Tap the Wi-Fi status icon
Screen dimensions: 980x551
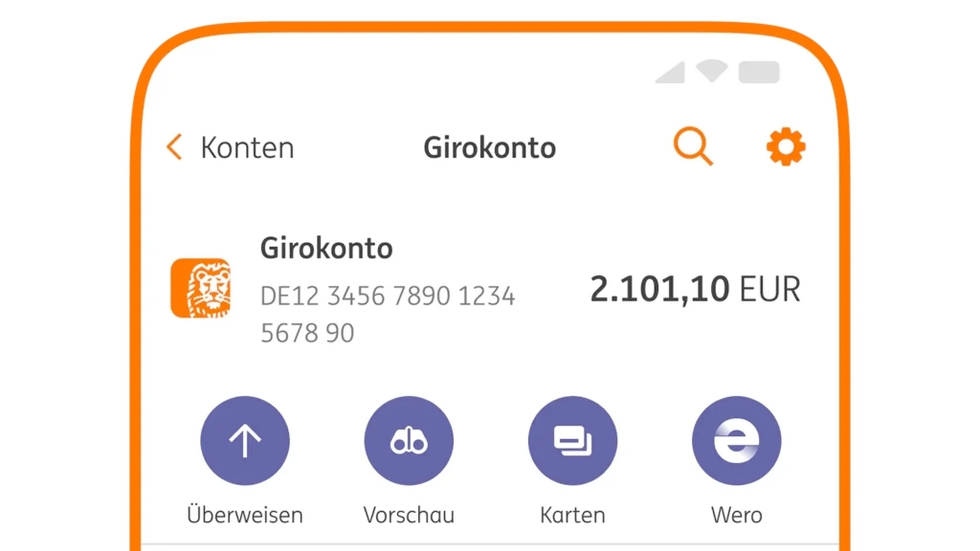point(710,72)
